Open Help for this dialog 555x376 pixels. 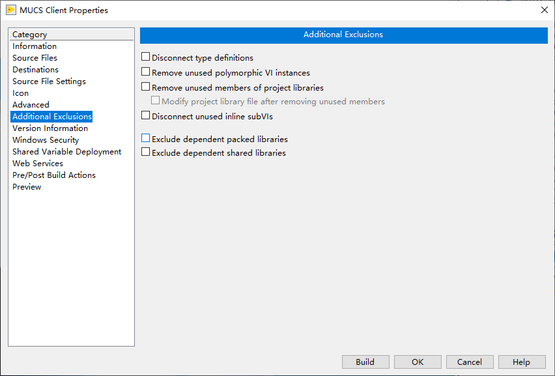522,362
